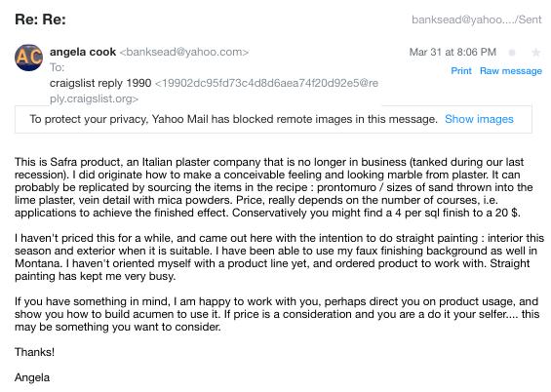
Task: Star this message with the star icon
Action: (536, 53)
